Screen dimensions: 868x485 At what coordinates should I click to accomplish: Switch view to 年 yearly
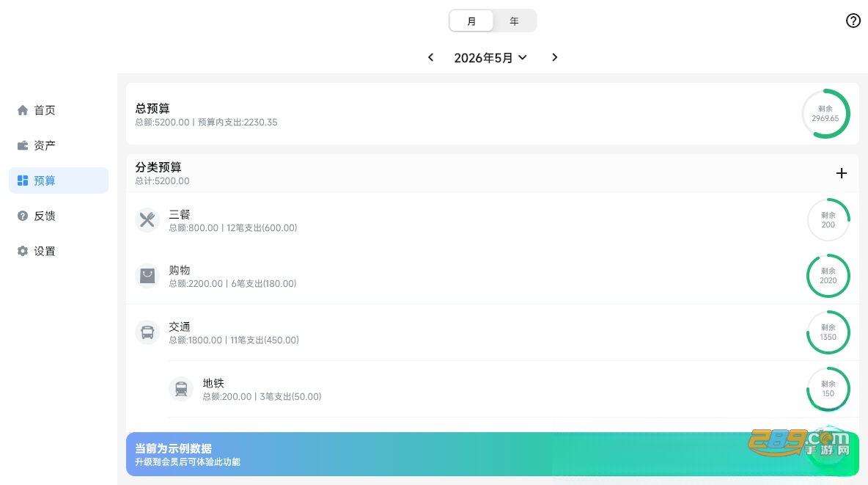(x=514, y=21)
